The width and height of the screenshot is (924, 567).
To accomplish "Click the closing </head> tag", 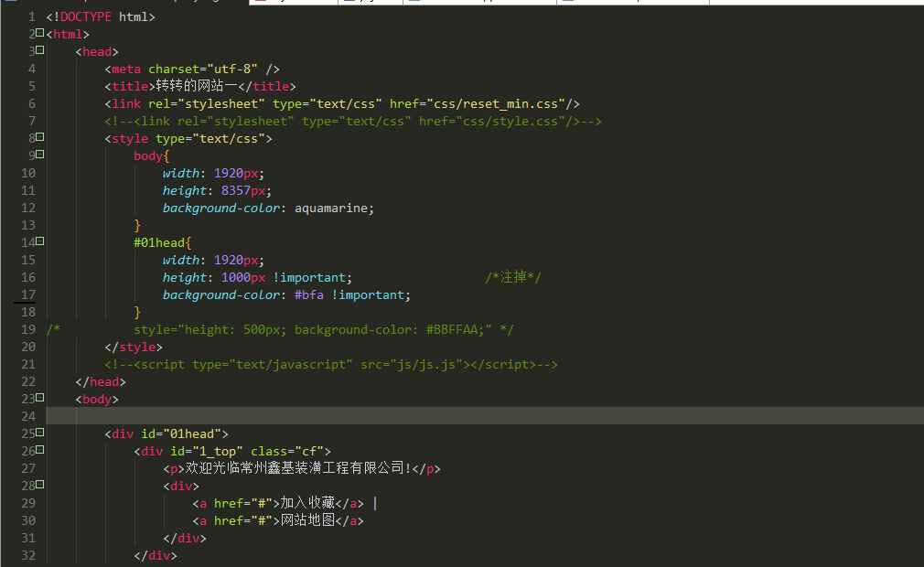I will [101, 382].
